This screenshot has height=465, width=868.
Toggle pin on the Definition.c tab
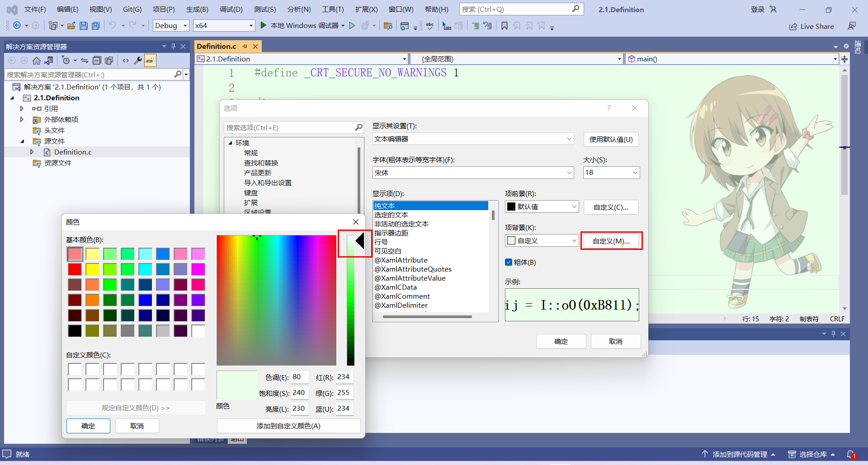click(245, 46)
